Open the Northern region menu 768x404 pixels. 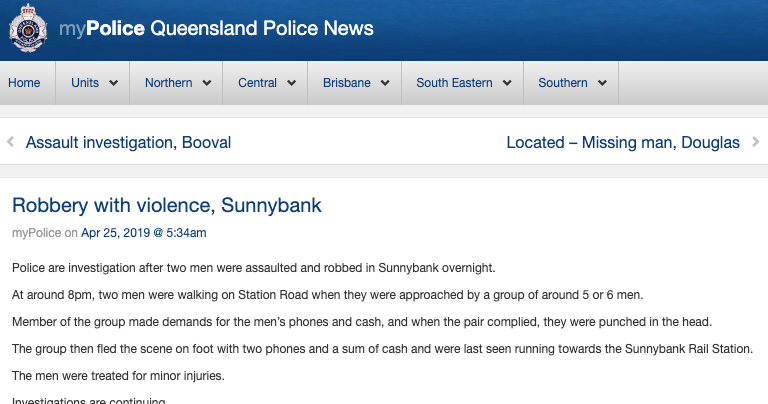(168, 83)
